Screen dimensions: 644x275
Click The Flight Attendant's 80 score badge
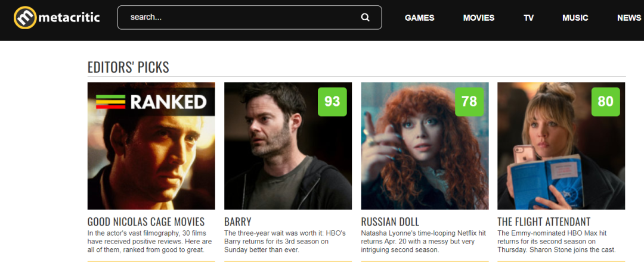pos(605,102)
